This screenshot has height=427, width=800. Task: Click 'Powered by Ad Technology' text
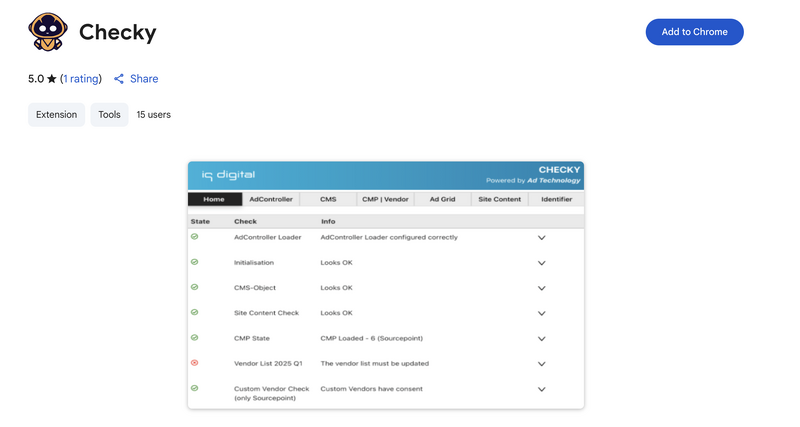pos(533,181)
